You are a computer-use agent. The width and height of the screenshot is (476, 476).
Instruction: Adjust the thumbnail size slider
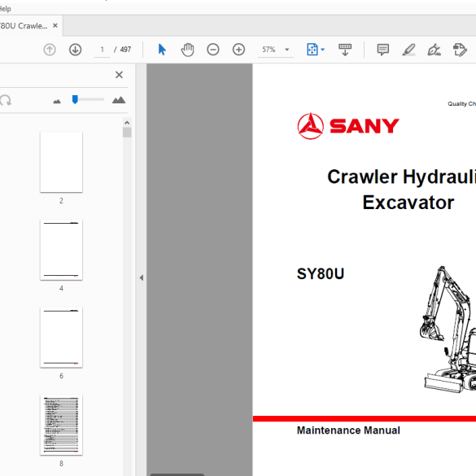pyautogui.click(x=75, y=99)
